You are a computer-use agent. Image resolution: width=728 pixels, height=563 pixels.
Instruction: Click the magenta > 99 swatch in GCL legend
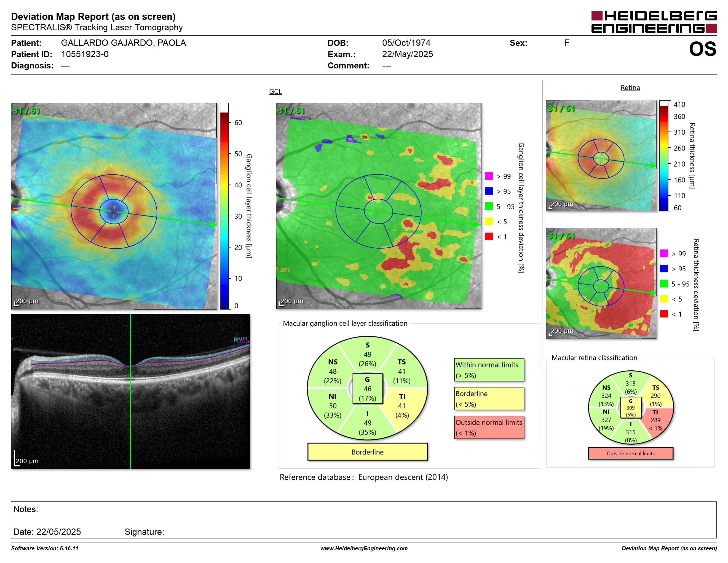point(489,176)
